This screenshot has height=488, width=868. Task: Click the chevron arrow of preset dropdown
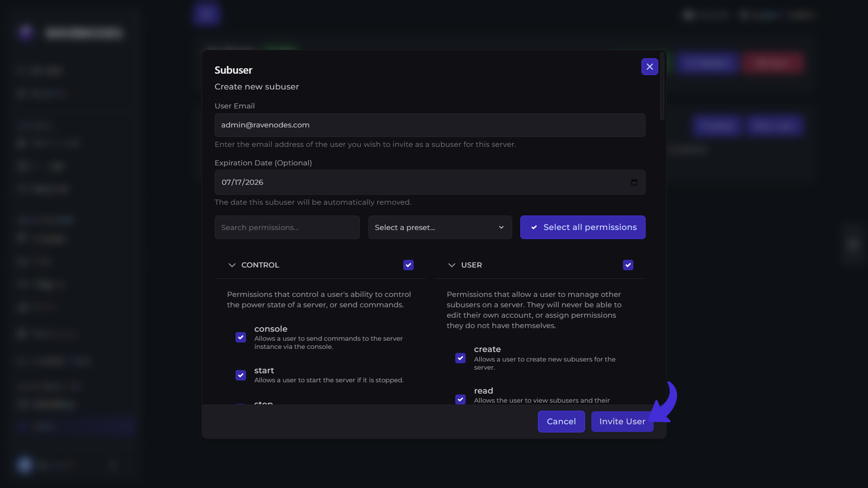[501, 228]
